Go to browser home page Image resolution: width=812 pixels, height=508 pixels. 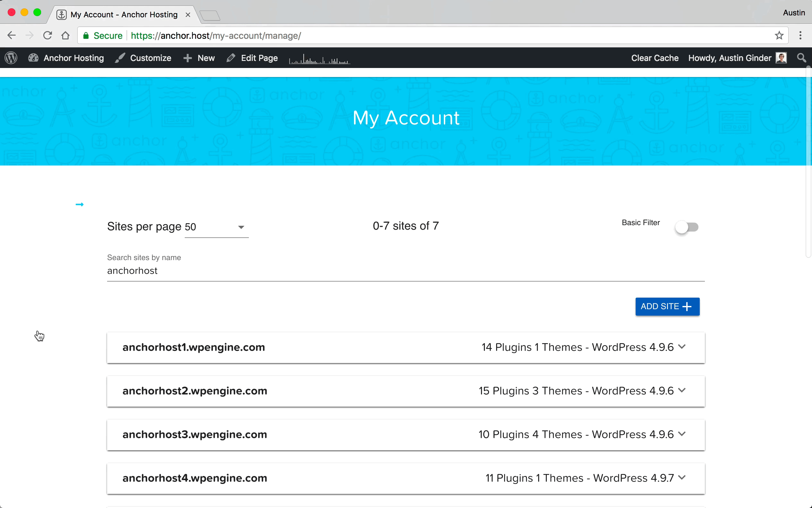65,35
